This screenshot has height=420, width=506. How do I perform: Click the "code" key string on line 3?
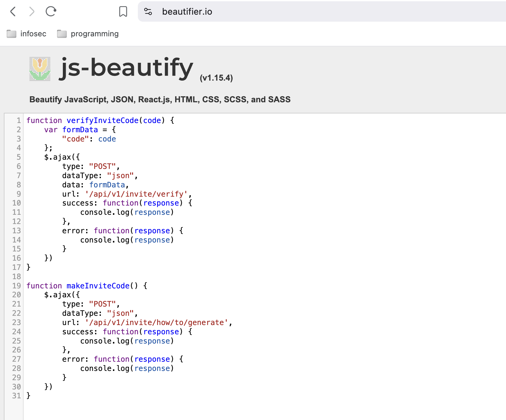[75, 139]
